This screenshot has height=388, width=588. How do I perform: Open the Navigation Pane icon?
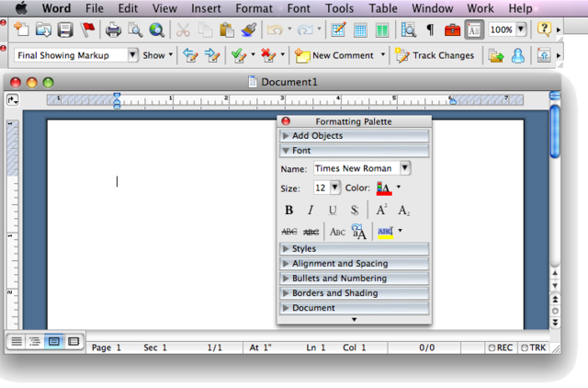(408, 29)
